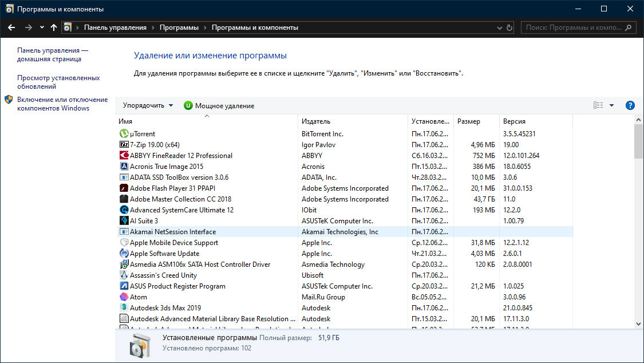
Task: Click the scrollbar down arrow
Action: 638,324
